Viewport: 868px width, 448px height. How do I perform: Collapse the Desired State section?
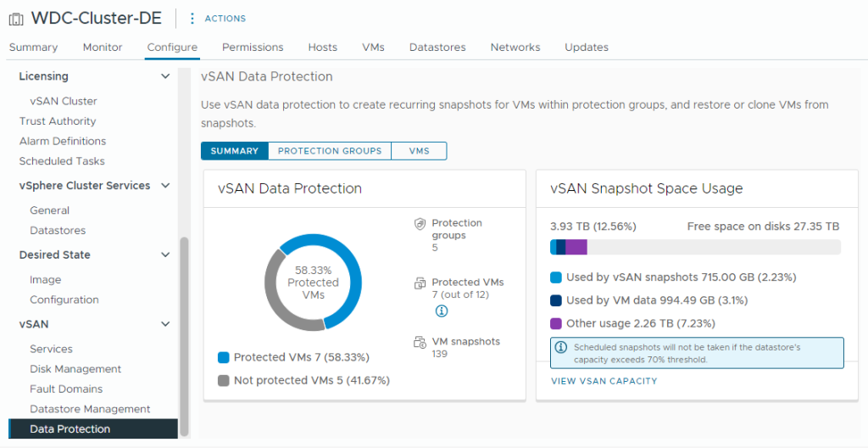coord(165,255)
